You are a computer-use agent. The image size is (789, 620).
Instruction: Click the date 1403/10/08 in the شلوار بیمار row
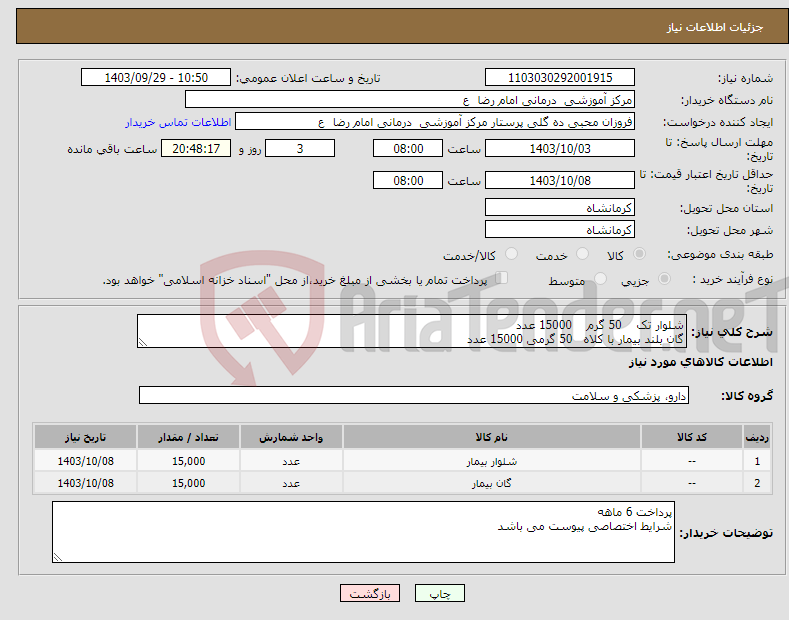click(86, 461)
